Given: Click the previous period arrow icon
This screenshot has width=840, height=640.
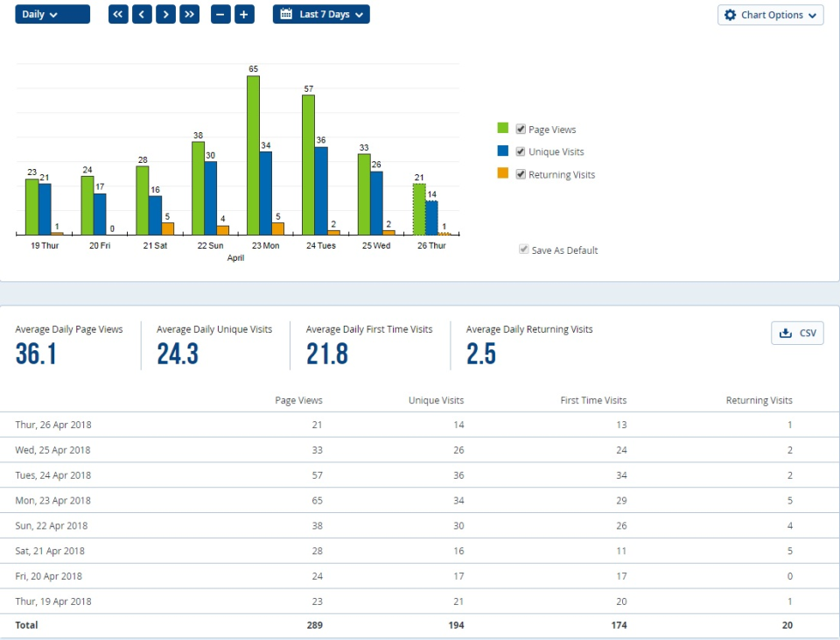Looking at the screenshot, I should pos(142,14).
